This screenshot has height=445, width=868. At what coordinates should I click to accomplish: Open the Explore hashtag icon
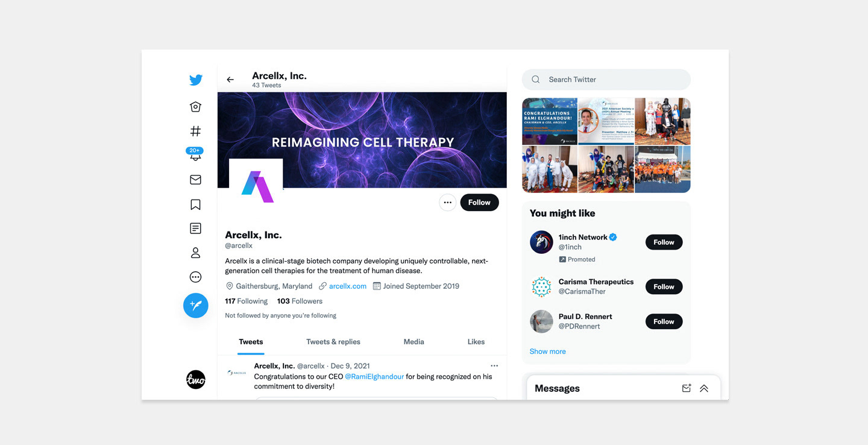195,131
